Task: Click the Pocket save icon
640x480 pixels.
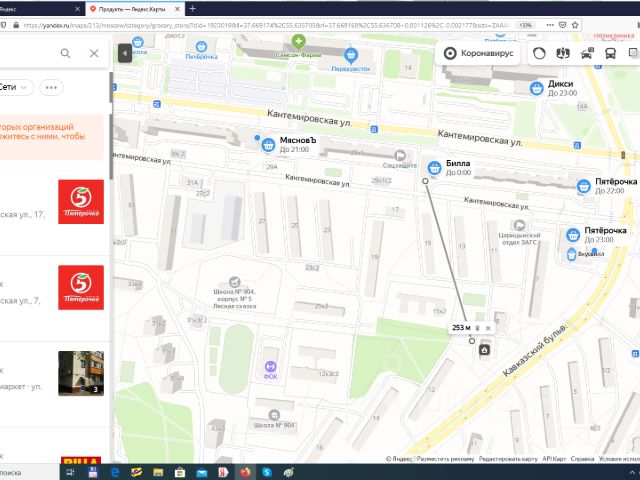Action: tap(562, 25)
